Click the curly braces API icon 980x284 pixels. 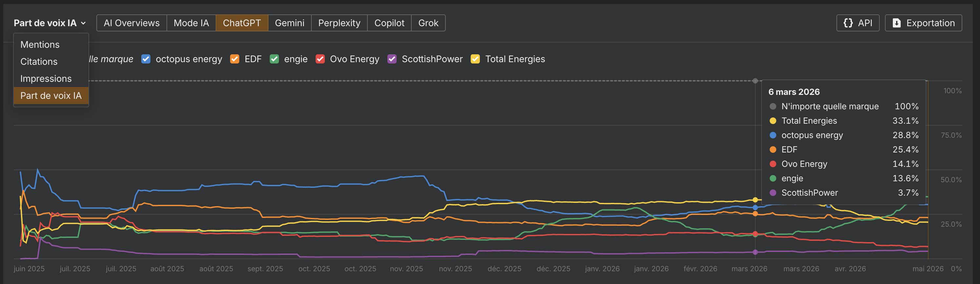tap(848, 23)
